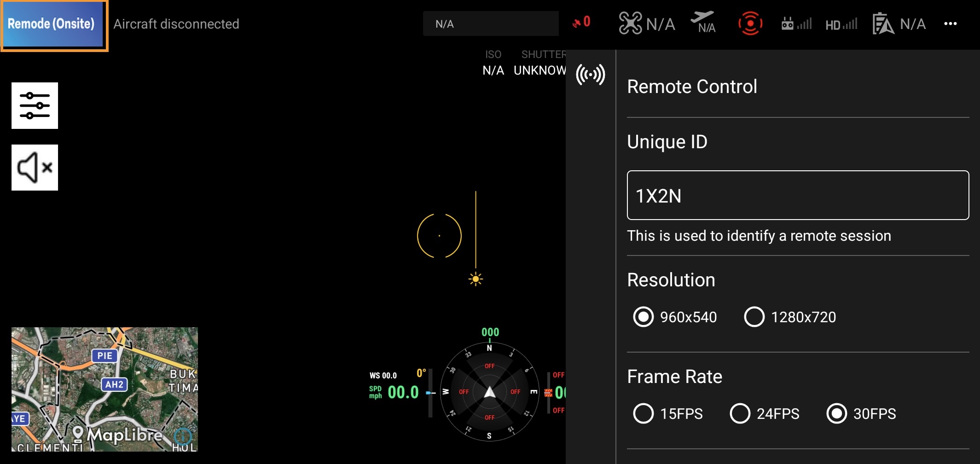Tap the remote controller signal icon
The height and width of the screenshot is (464, 980).
[x=796, y=23]
